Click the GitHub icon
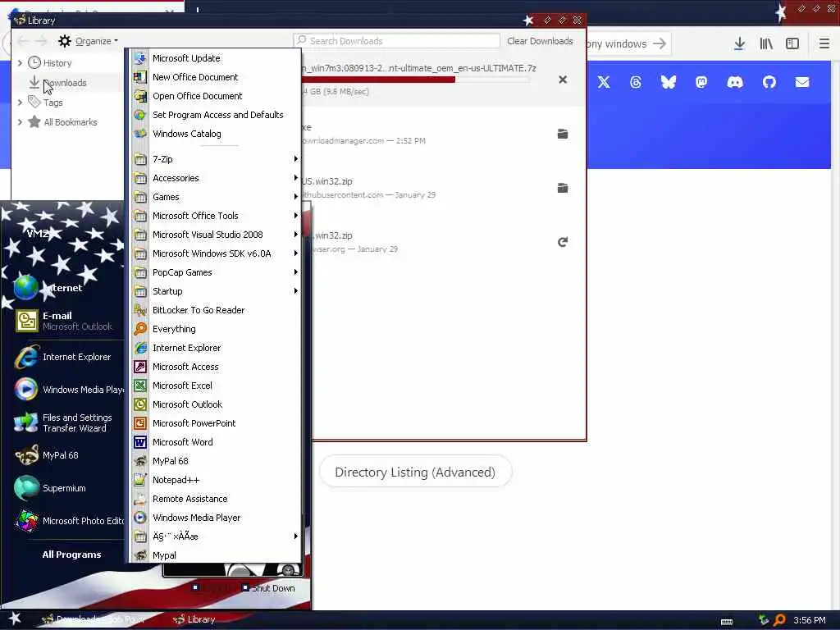 tap(769, 82)
